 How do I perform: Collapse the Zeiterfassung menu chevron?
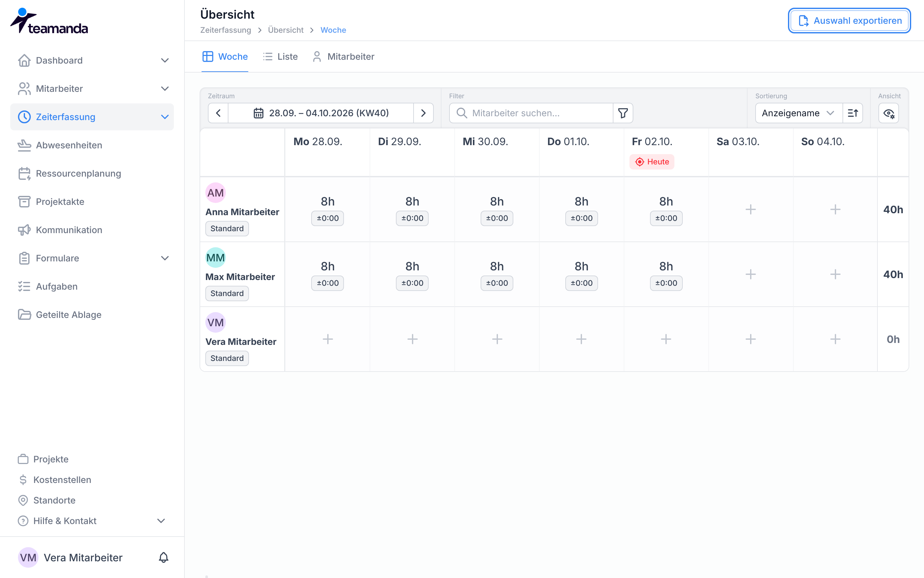point(165,117)
